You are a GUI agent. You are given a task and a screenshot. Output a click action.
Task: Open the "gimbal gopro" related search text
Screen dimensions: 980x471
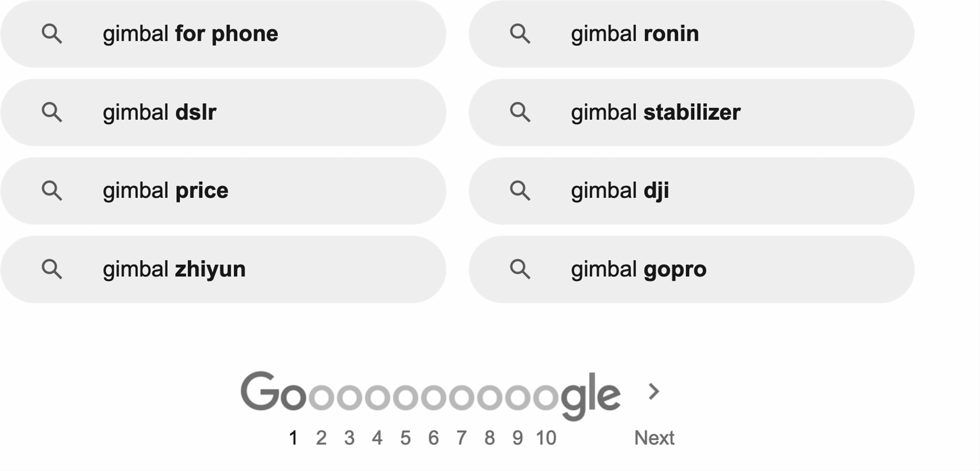pyautogui.click(x=638, y=269)
